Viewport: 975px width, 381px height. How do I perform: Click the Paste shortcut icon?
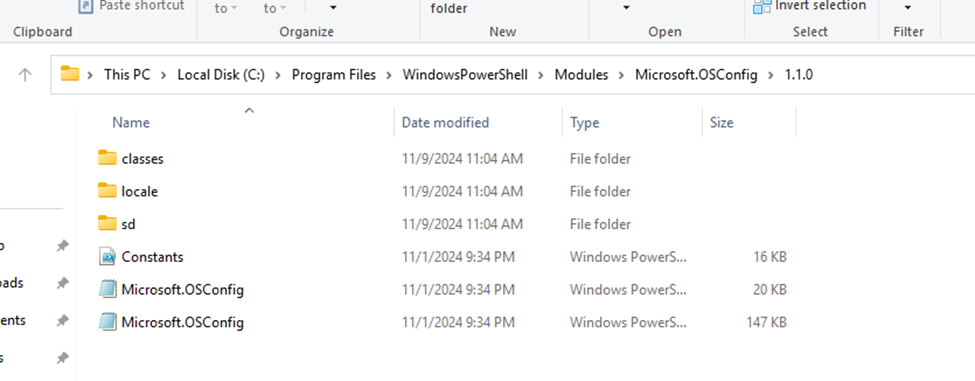[x=85, y=6]
